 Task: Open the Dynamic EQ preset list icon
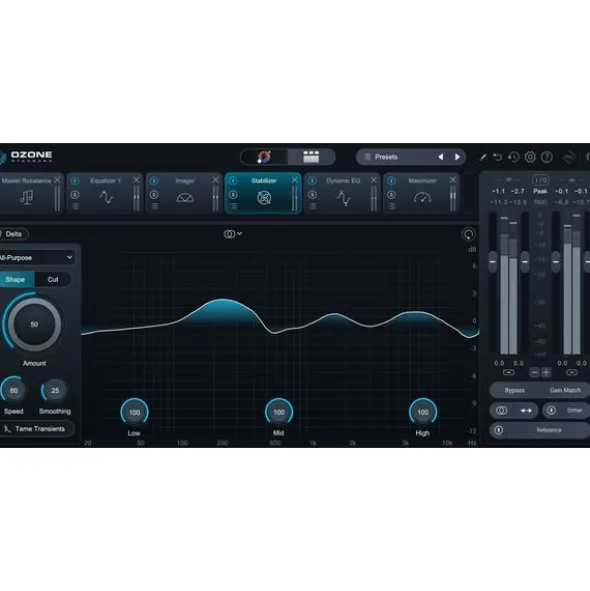(313, 206)
